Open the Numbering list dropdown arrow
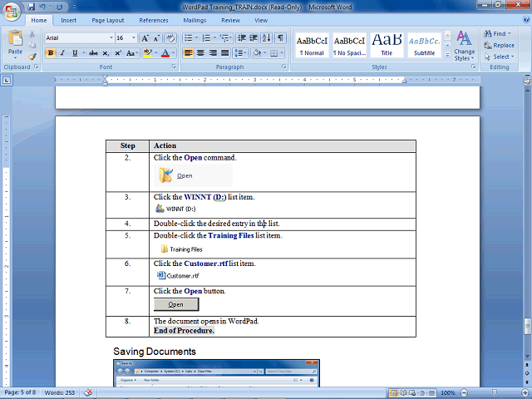 (x=214, y=38)
